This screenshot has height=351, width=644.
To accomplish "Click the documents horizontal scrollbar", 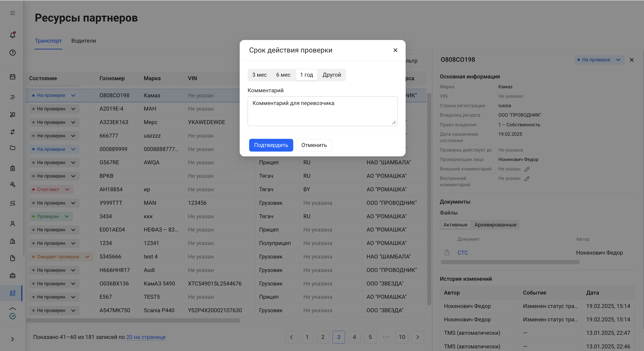I will click(x=510, y=262).
